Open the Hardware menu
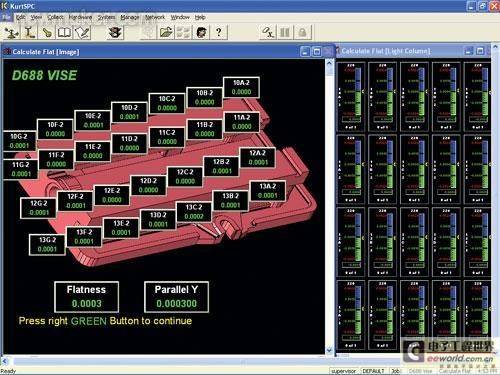The height and width of the screenshot is (375, 500). tap(80, 17)
